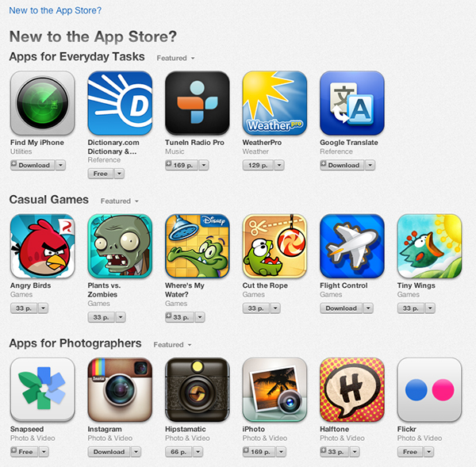The width and height of the screenshot is (476, 467).
Task: Buy iPhoto with the 169 p. button
Action: click(x=259, y=452)
